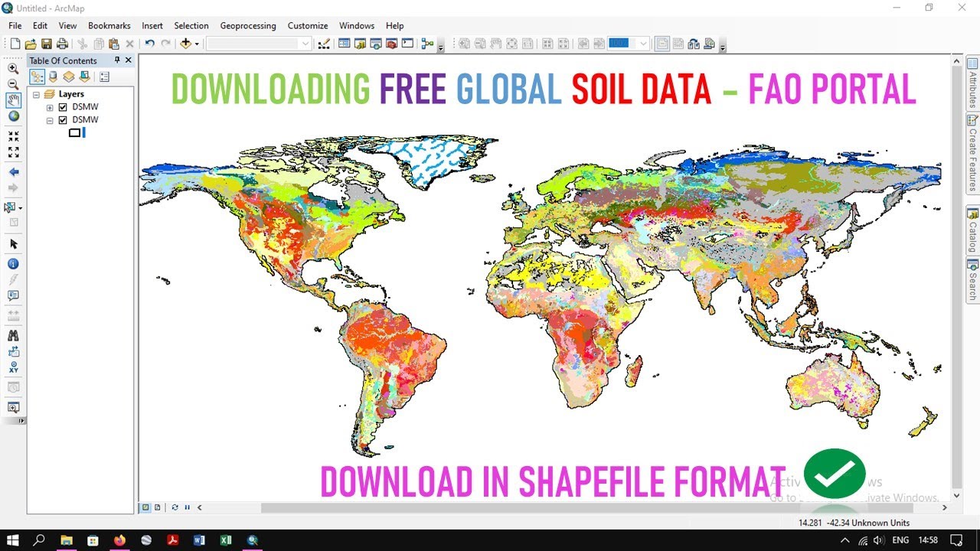Open the ArcToolbox window
Image resolution: width=980 pixels, height=551 pixels.
[392, 44]
